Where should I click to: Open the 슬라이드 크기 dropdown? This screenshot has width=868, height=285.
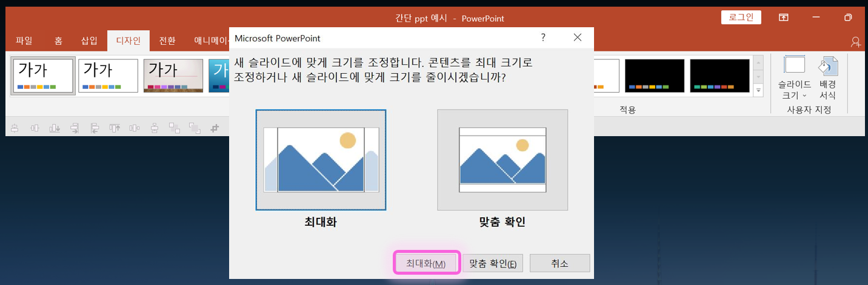click(795, 77)
